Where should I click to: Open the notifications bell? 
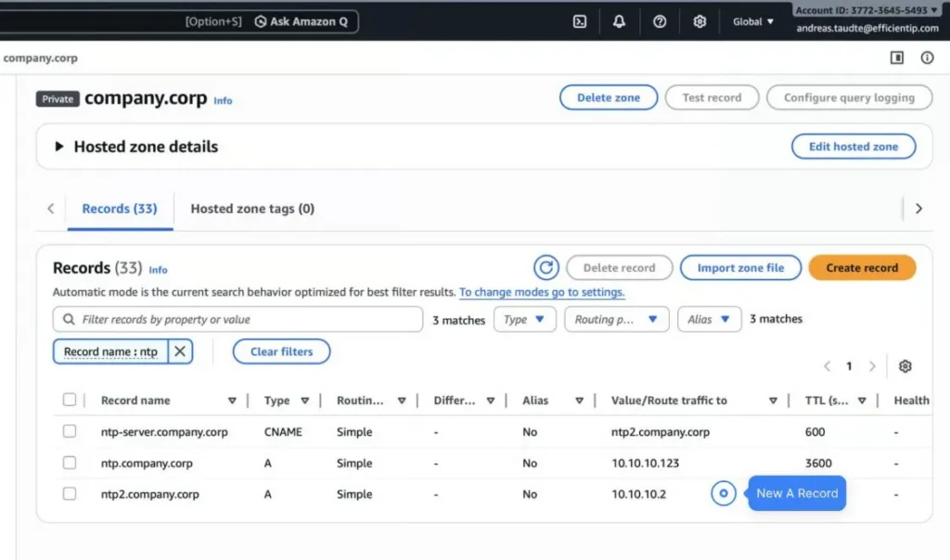619,22
